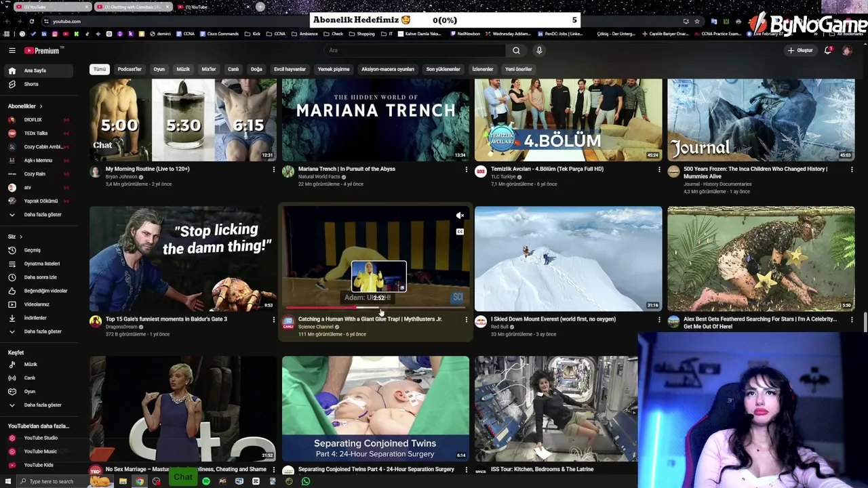This screenshot has width=868, height=488.
Task: Open the Oluştur create dropdown
Action: pyautogui.click(x=800, y=50)
